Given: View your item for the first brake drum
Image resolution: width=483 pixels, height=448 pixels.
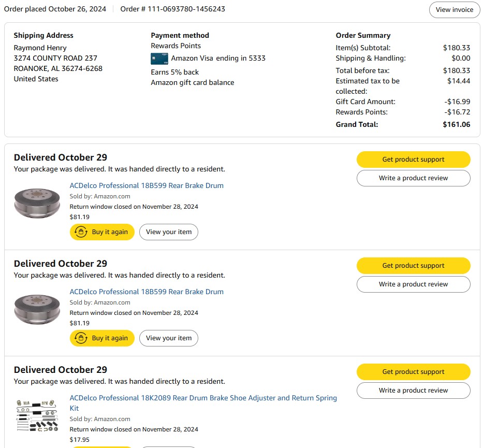Looking at the screenshot, I should (x=169, y=232).
